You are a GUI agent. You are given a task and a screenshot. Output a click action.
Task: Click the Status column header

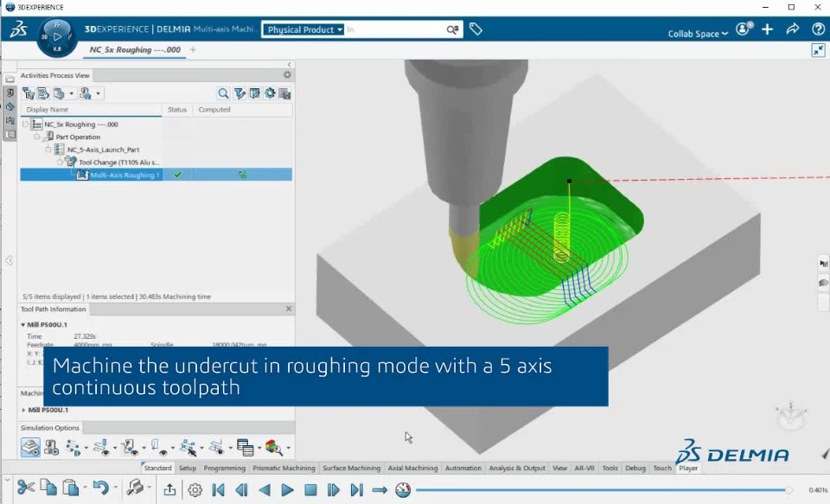point(177,110)
